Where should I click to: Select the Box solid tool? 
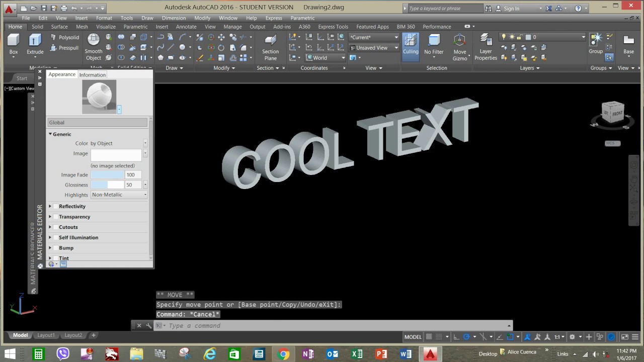14,41
